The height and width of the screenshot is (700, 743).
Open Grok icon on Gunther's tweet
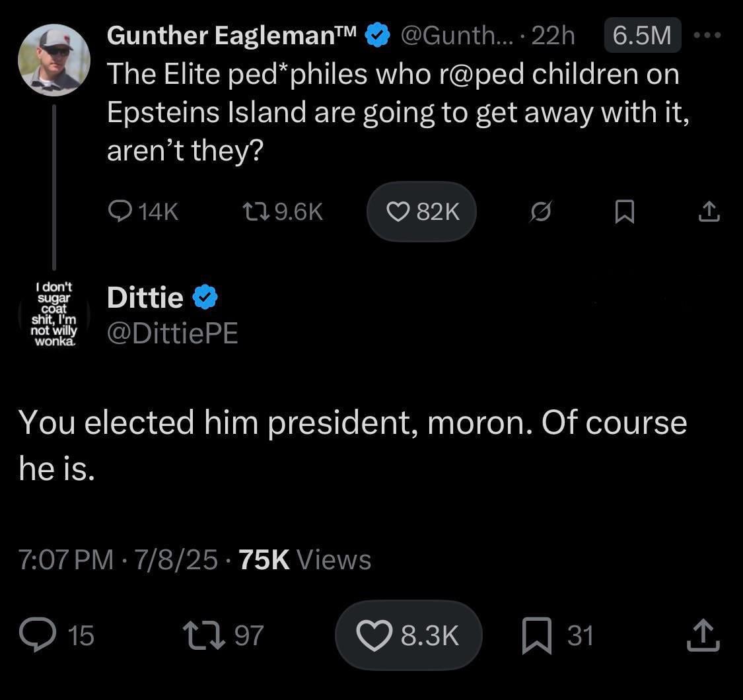pos(540,211)
